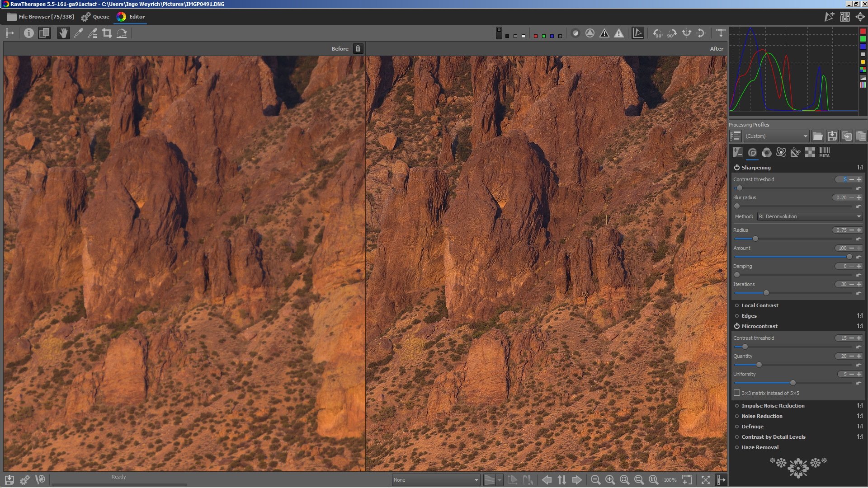
Task: Enable 3×3 matrix instead of 5×5
Action: pyautogui.click(x=737, y=393)
